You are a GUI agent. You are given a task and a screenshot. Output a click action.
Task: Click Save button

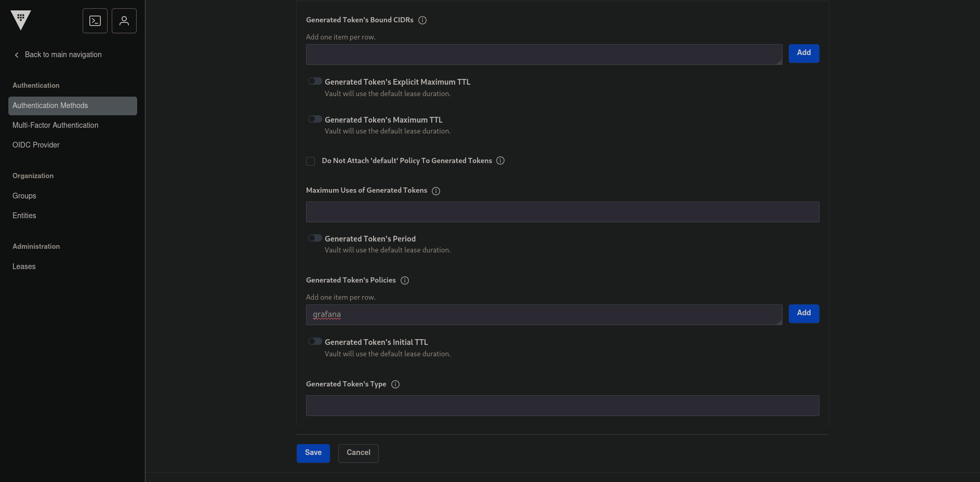[313, 453]
